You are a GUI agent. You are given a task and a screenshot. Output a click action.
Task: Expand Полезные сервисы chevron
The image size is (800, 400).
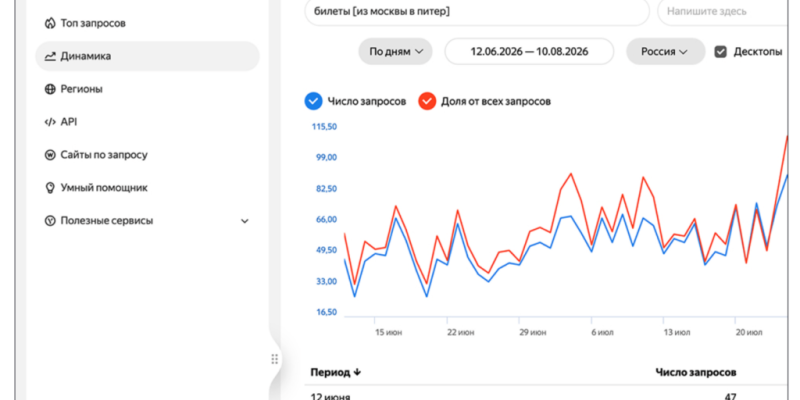coord(245,221)
